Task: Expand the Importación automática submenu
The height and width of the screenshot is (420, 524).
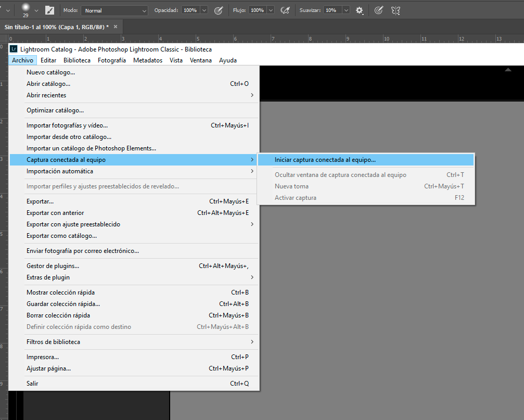Action: point(134,171)
